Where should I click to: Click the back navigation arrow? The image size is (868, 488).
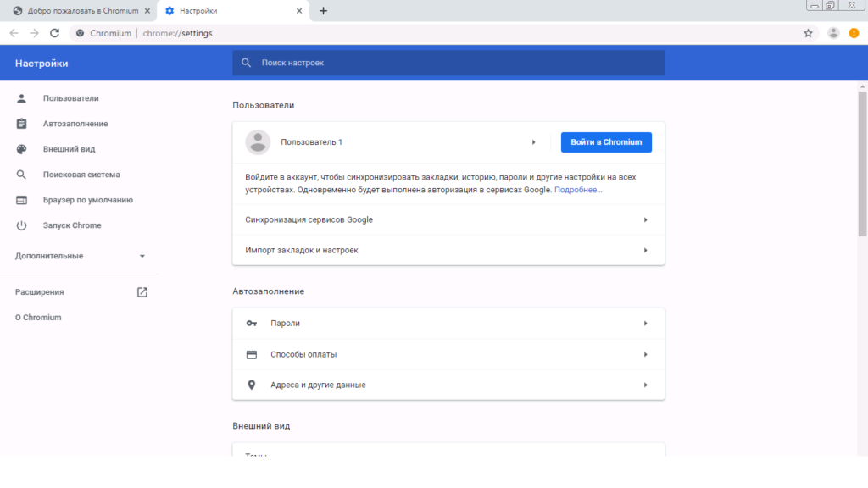[14, 33]
